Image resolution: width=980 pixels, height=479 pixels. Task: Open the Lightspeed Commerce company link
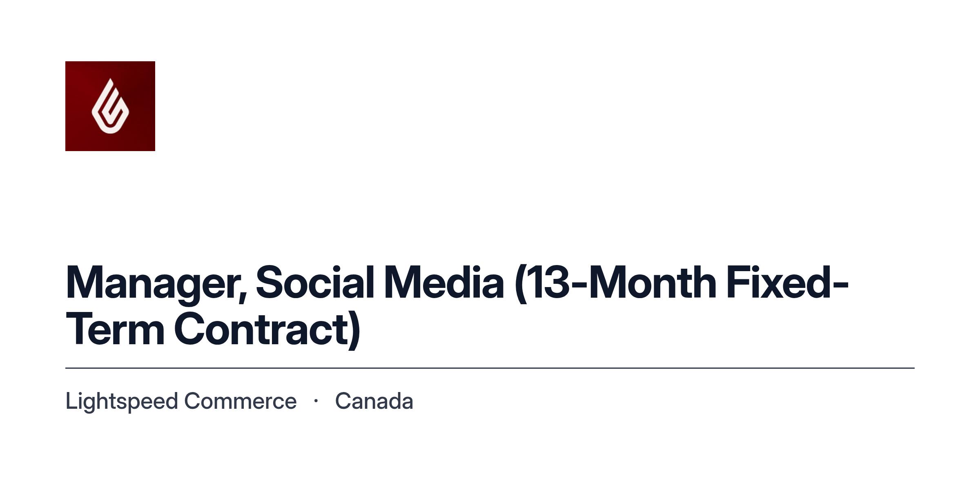(x=181, y=401)
